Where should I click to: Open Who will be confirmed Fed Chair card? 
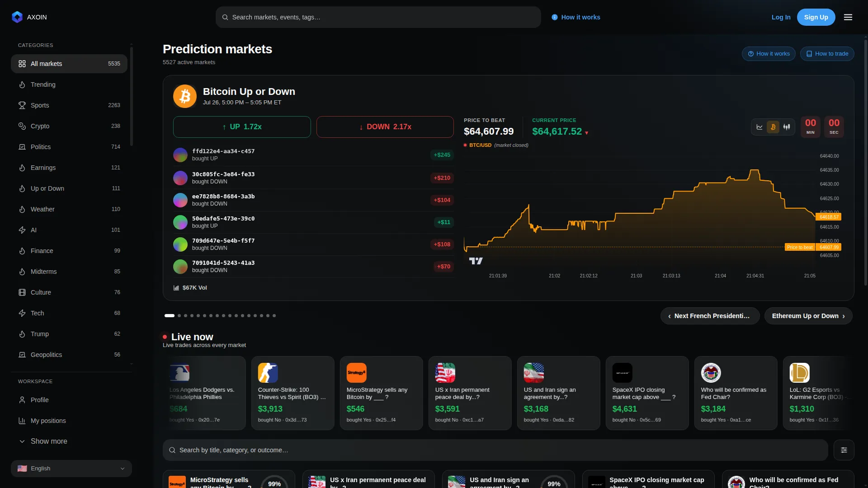click(x=736, y=393)
